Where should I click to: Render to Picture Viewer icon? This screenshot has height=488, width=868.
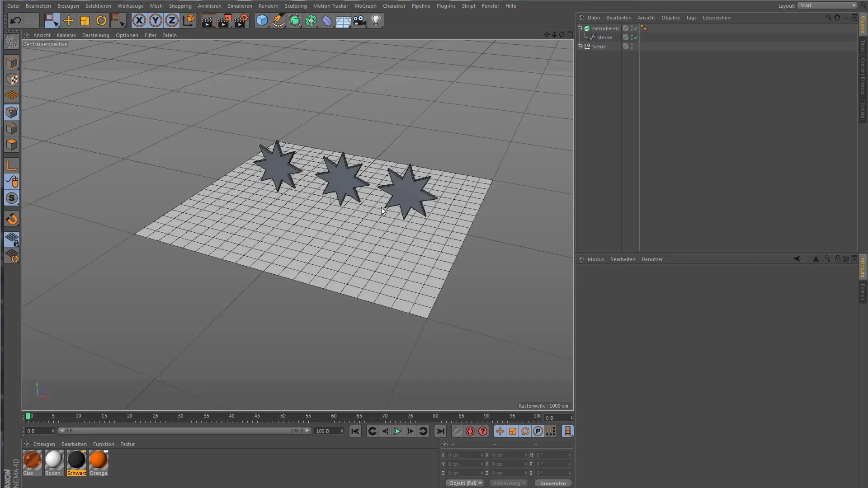tap(225, 20)
